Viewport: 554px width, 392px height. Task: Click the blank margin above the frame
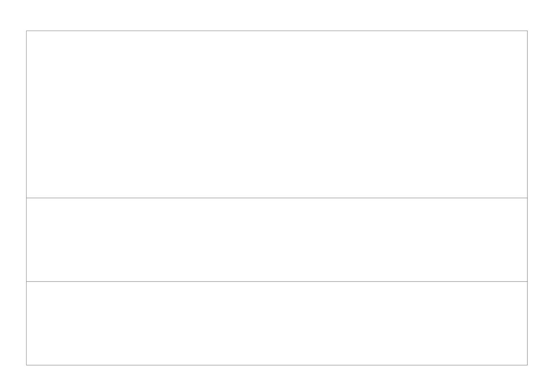pos(277,15)
